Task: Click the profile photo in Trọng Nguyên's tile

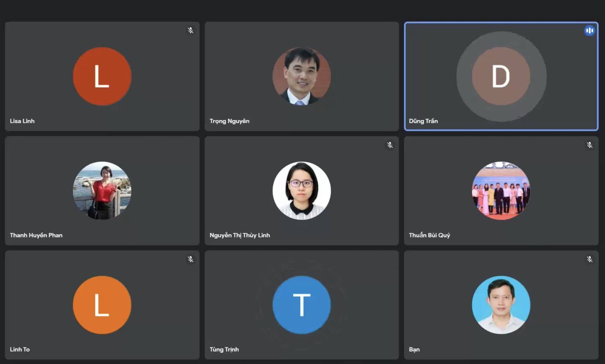Action: [x=302, y=76]
